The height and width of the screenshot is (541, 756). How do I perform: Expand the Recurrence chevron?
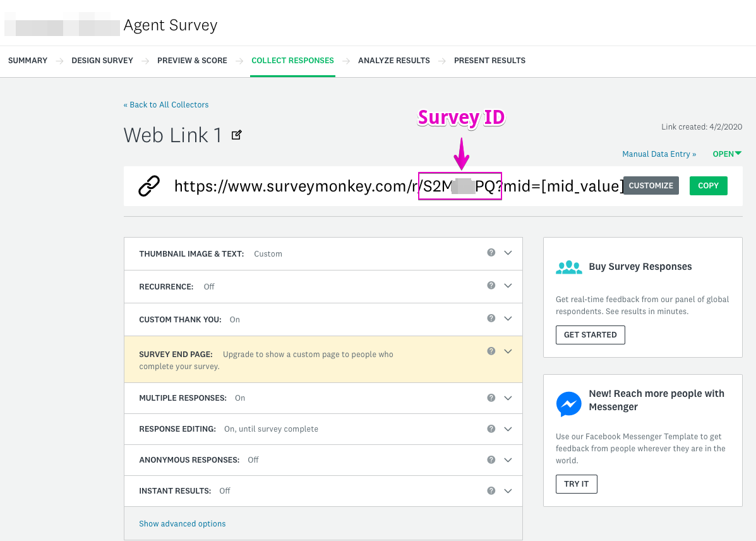click(508, 286)
